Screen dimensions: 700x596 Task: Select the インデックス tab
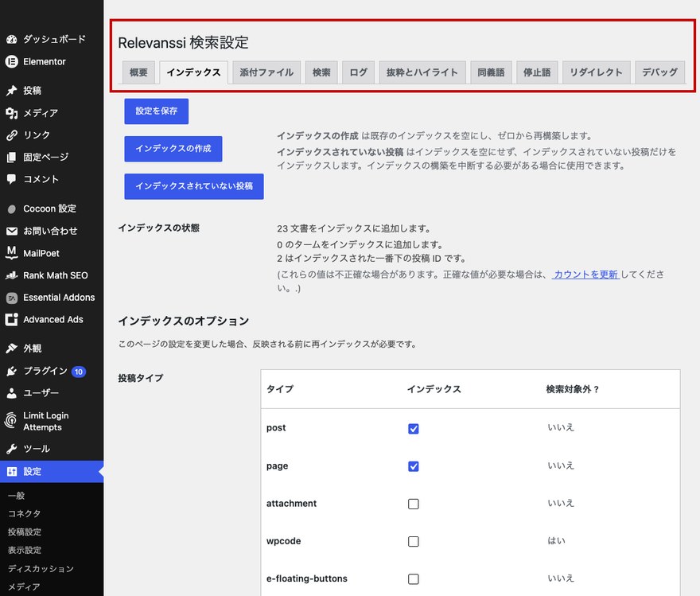pos(194,72)
